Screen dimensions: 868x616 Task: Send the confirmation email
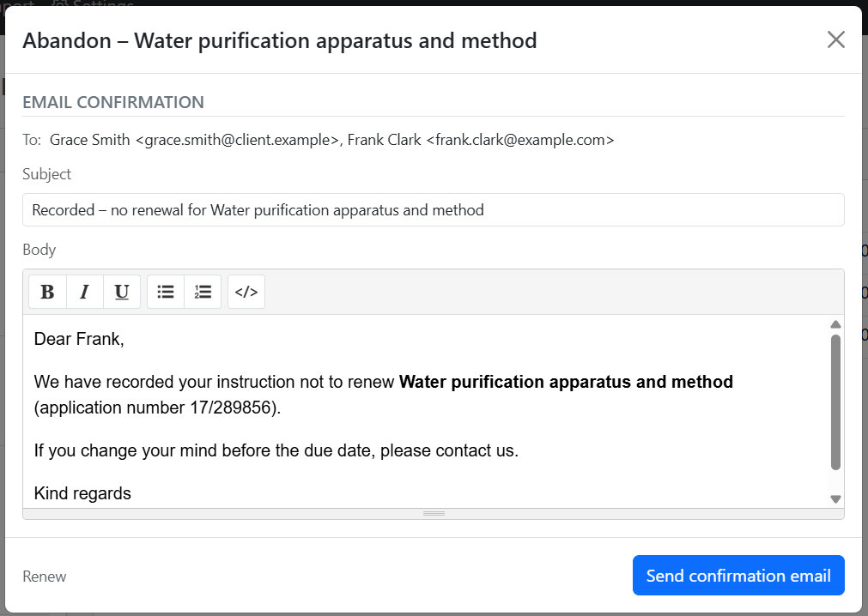(x=738, y=576)
